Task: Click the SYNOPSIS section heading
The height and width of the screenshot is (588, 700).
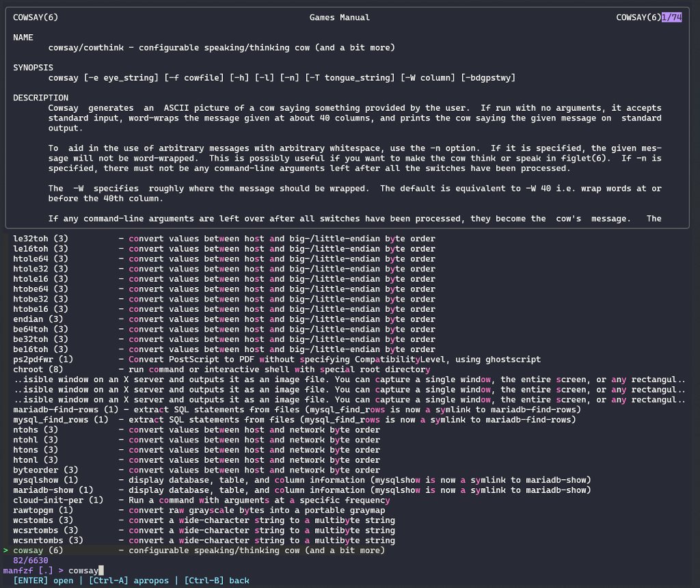Action: tap(33, 68)
